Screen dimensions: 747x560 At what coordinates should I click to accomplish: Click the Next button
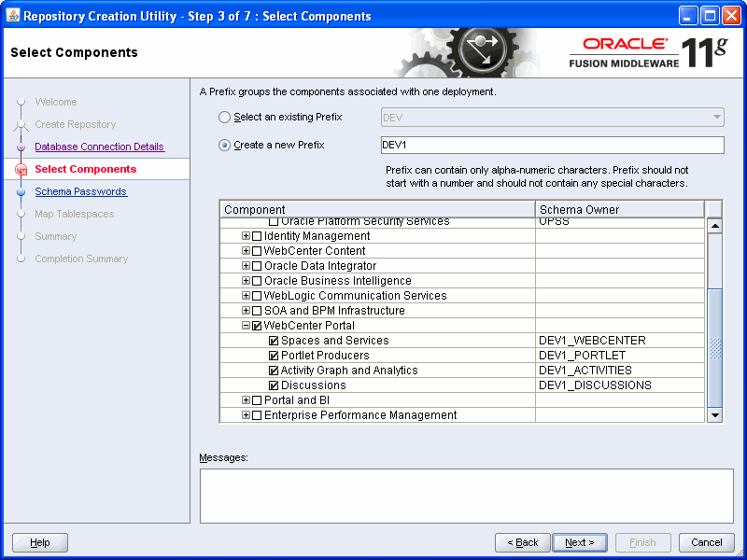coord(579,542)
